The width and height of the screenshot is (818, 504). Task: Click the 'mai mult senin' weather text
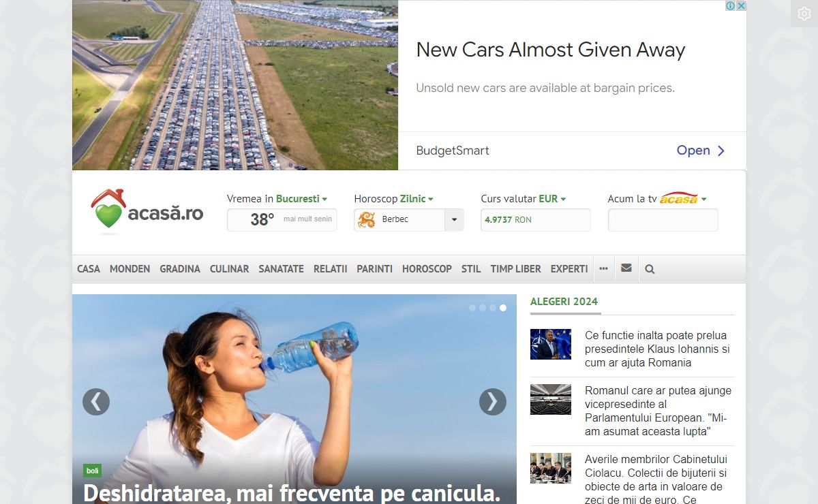(308, 219)
